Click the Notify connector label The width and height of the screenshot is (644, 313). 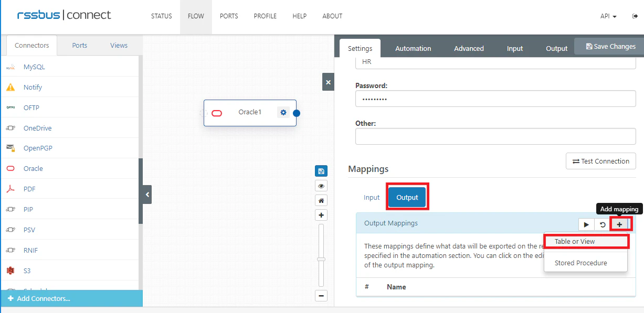pyautogui.click(x=33, y=88)
